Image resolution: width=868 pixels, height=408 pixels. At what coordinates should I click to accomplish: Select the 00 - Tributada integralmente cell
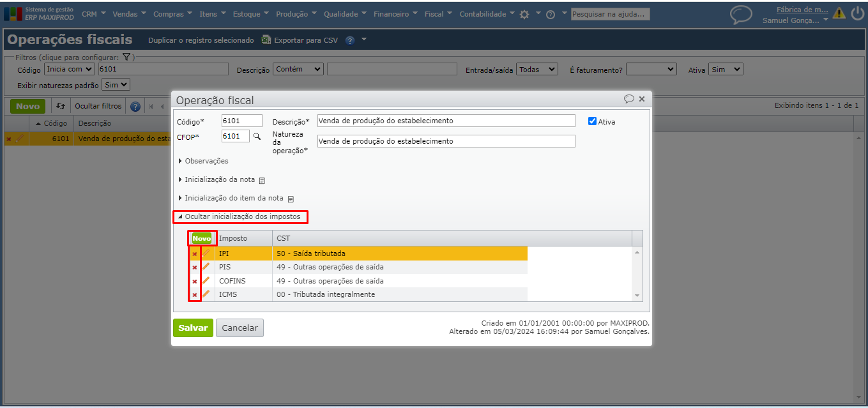(400, 294)
